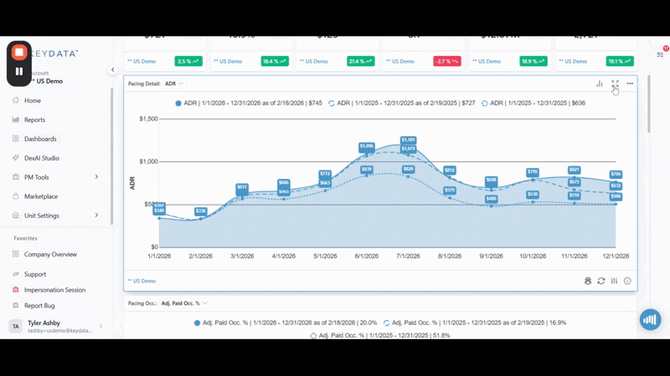Expand PM Tools submenu arrow
Viewport: 670px width, 376px height.
pos(97,177)
